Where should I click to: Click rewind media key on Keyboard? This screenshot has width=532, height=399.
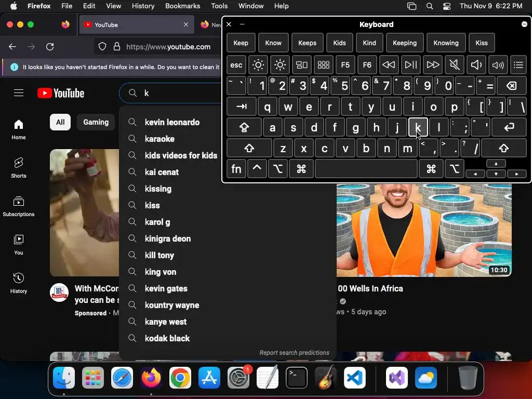point(389,65)
